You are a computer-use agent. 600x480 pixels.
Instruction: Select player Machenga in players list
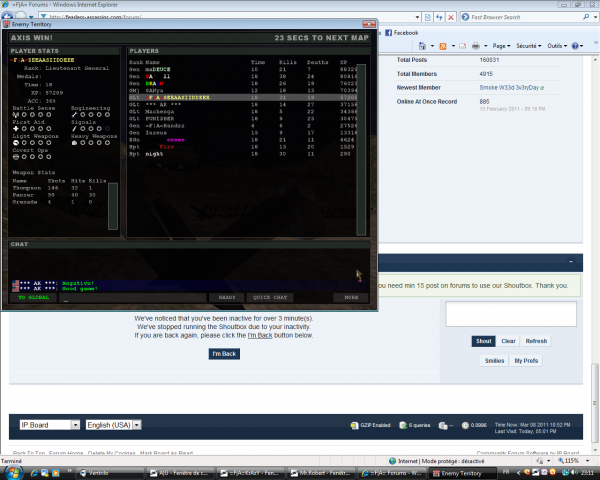243,111
